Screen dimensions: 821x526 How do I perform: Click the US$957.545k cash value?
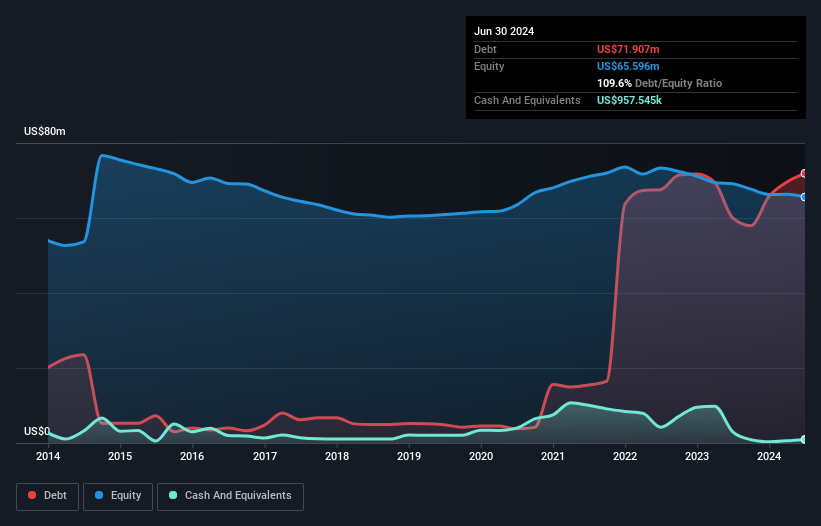click(629, 100)
